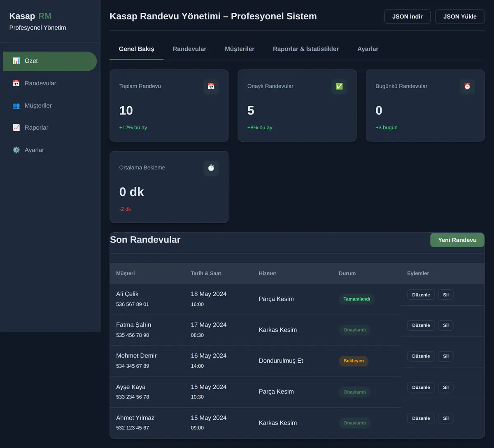Click the Tarih & Saat column header
Screen dimensions: 494x448
pyautogui.click(x=206, y=273)
